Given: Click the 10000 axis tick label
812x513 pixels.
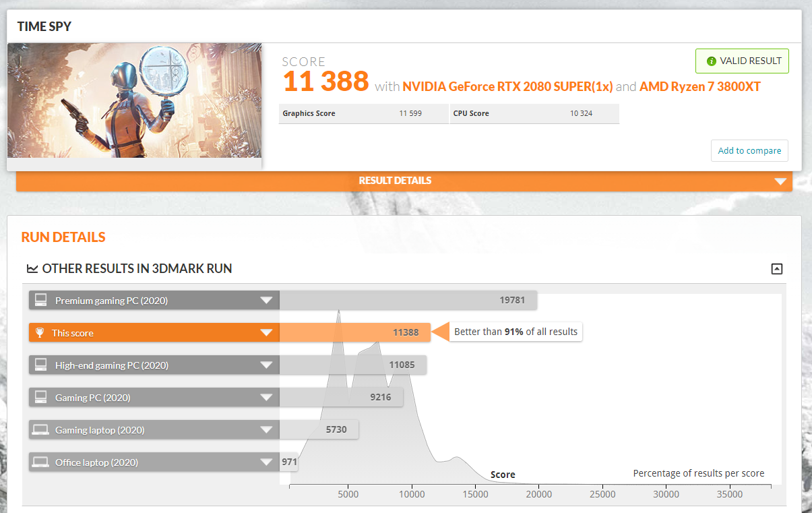Looking at the screenshot, I should tap(412, 494).
